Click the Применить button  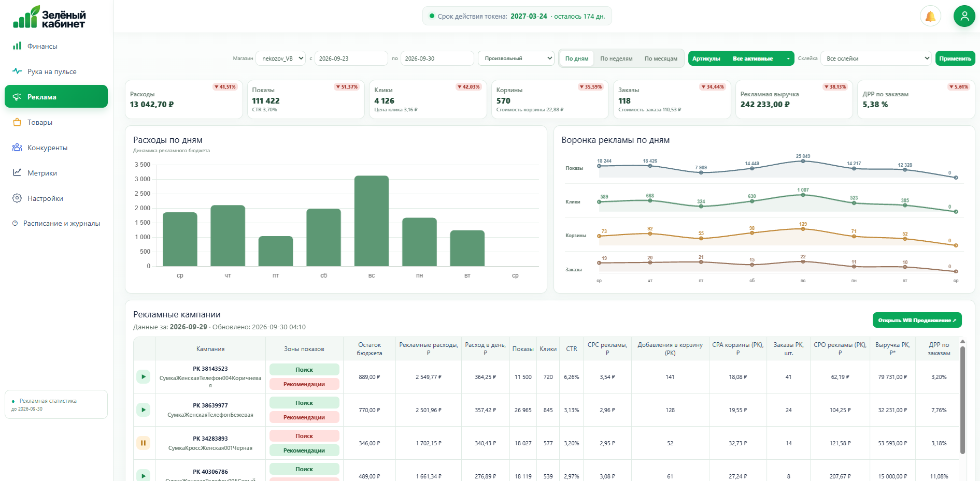[x=955, y=59]
